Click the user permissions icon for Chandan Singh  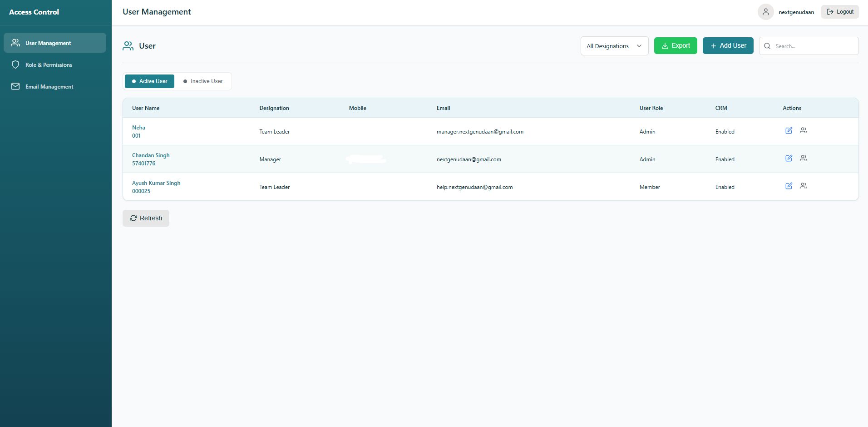coord(804,158)
